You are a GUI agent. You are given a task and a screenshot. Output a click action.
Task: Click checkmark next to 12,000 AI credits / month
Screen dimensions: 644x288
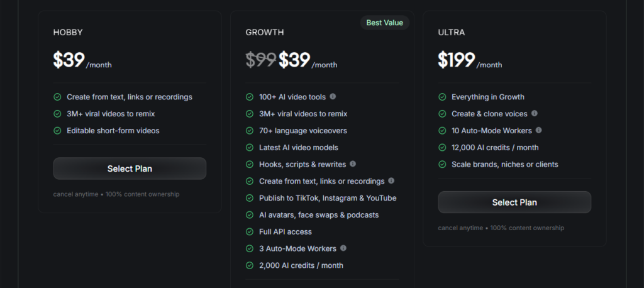[x=442, y=148]
